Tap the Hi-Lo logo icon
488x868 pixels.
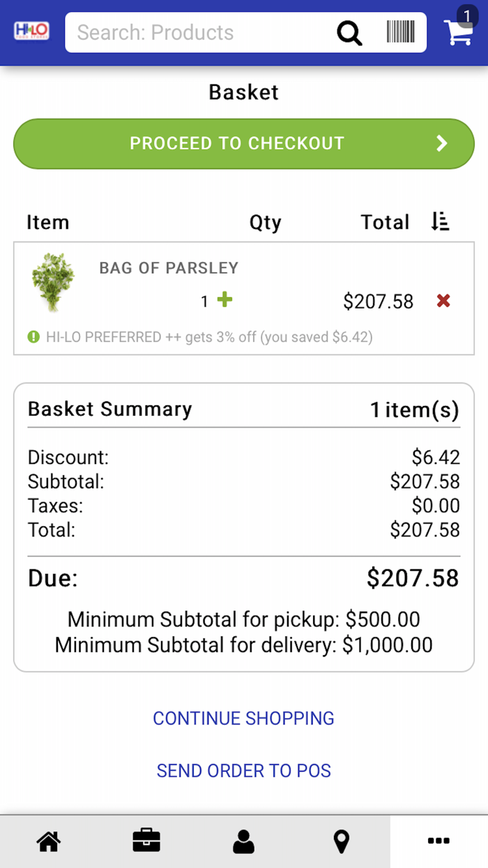pos(32,31)
